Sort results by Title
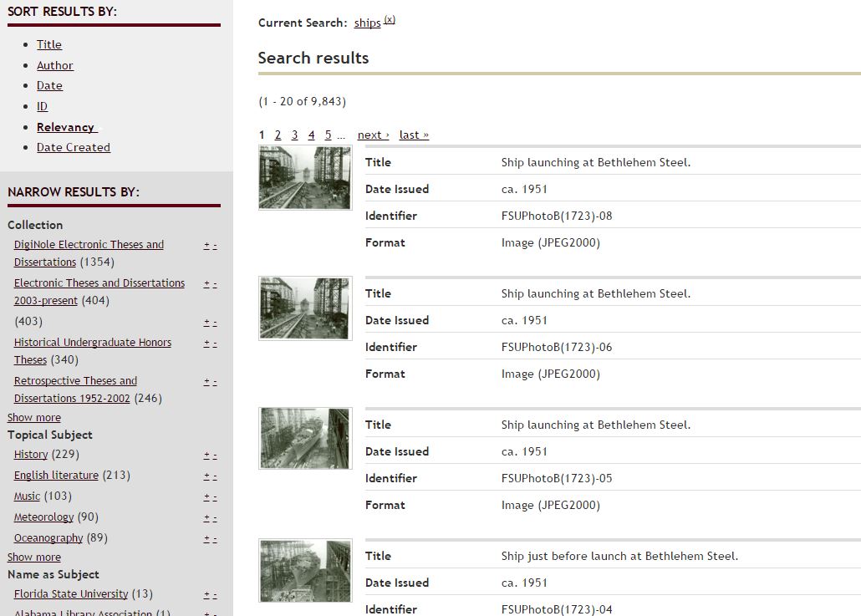The image size is (861, 616). (49, 44)
